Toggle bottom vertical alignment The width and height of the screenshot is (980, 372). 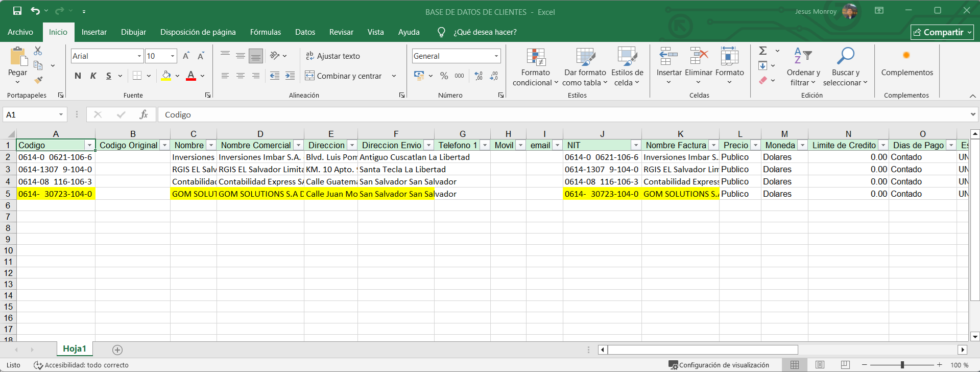point(255,56)
